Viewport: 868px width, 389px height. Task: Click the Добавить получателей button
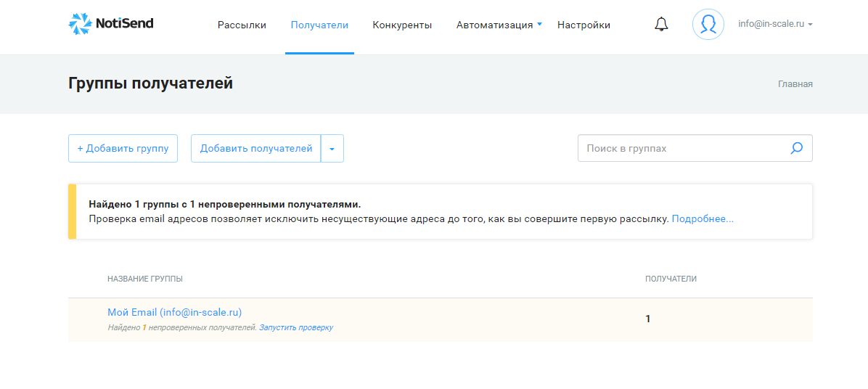coord(255,148)
